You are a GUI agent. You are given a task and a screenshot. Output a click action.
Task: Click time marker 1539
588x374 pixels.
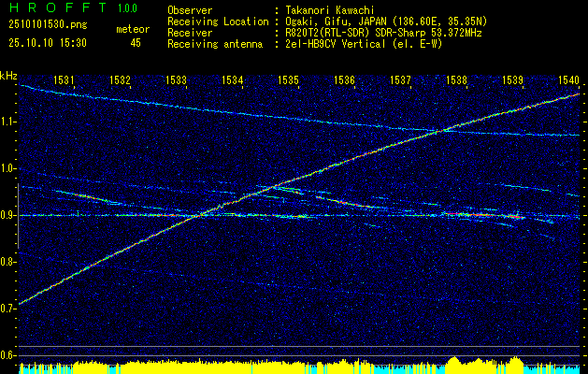512,79
